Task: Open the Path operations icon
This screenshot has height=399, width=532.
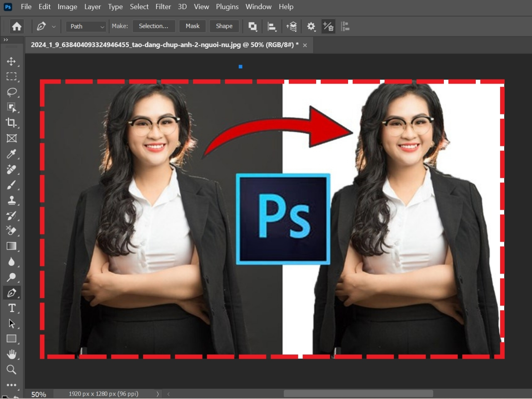Action: (253, 26)
